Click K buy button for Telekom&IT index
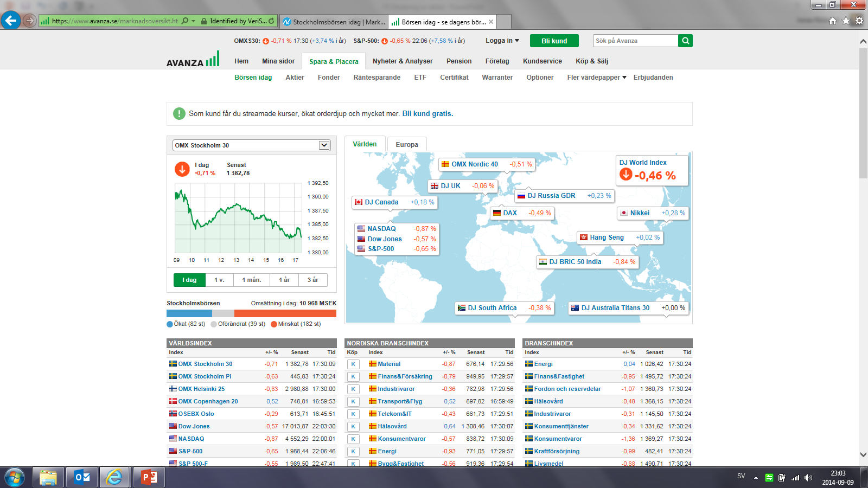 [353, 414]
